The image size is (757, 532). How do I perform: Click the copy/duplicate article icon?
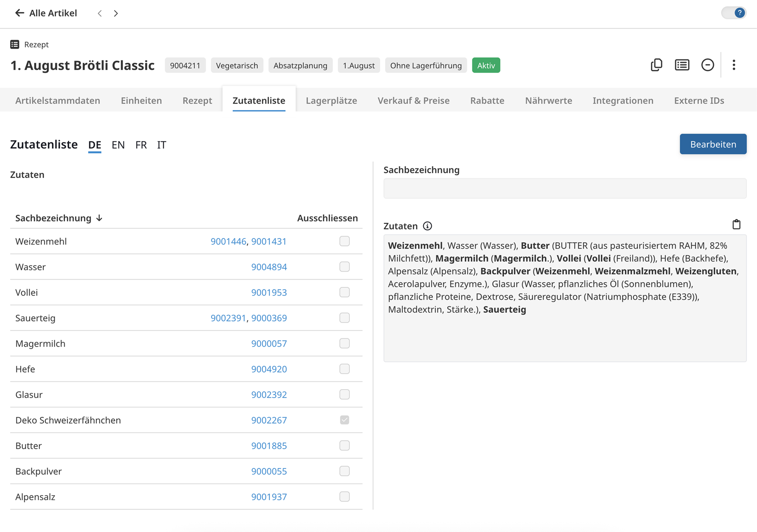pos(656,65)
